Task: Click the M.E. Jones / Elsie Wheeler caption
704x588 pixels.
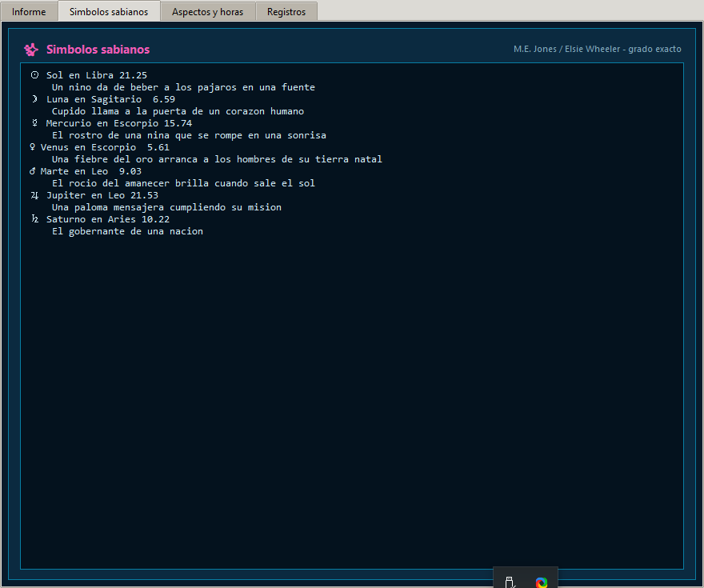Action: 597,49
